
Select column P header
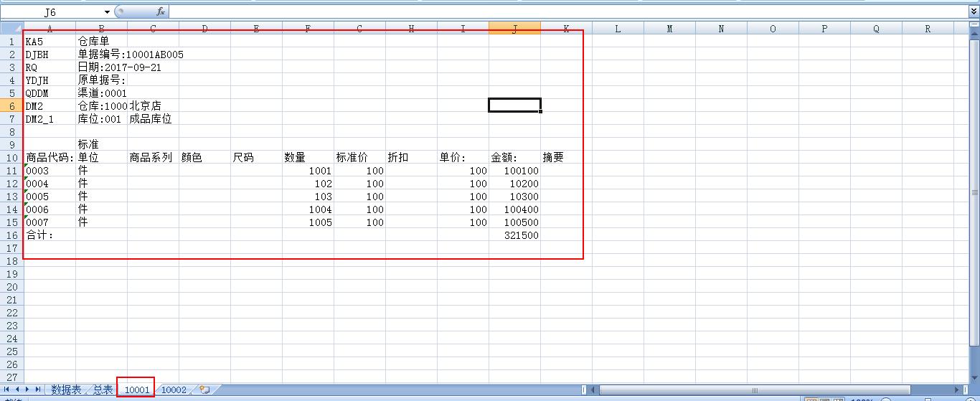tap(824, 28)
